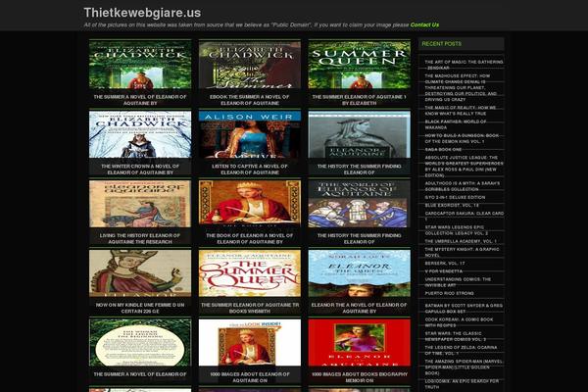
Task: Click caption 'Ebook The Summer A Novel of Eleanor'
Action: click(249, 100)
